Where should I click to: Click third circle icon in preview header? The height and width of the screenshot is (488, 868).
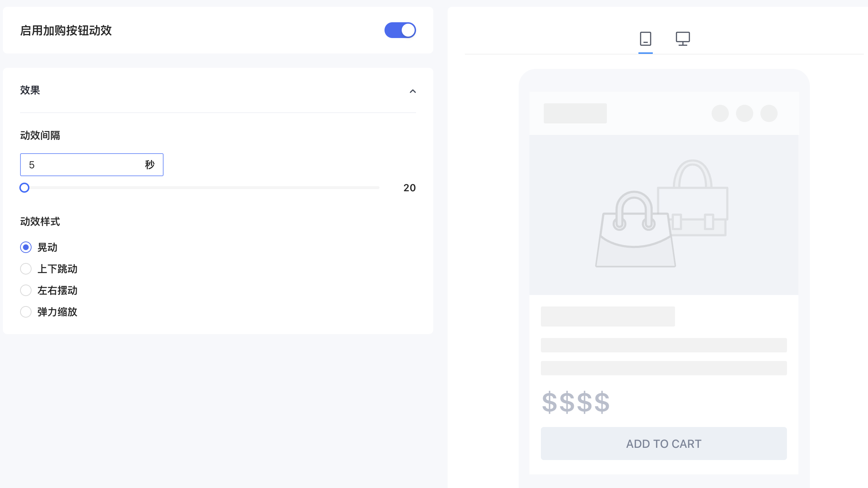(769, 113)
